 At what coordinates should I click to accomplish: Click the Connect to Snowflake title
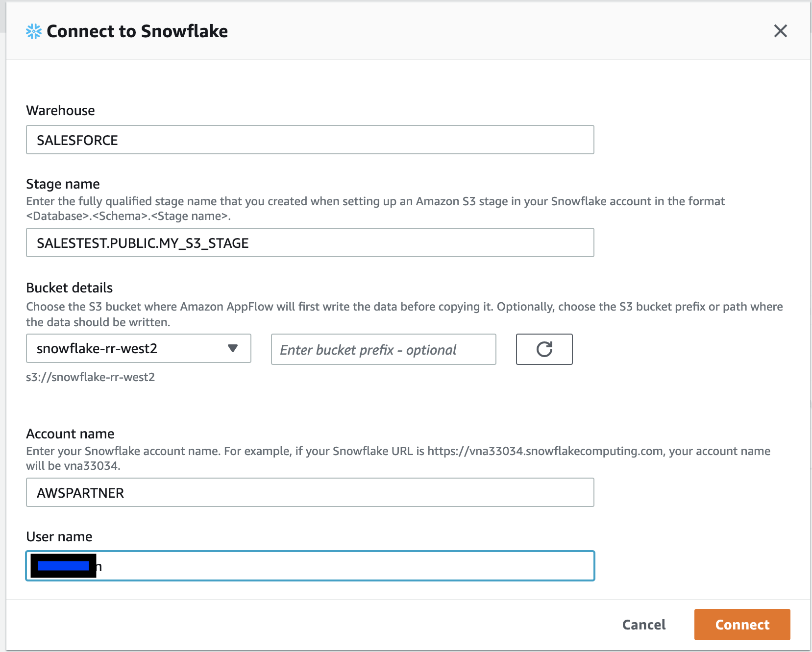tap(137, 31)
